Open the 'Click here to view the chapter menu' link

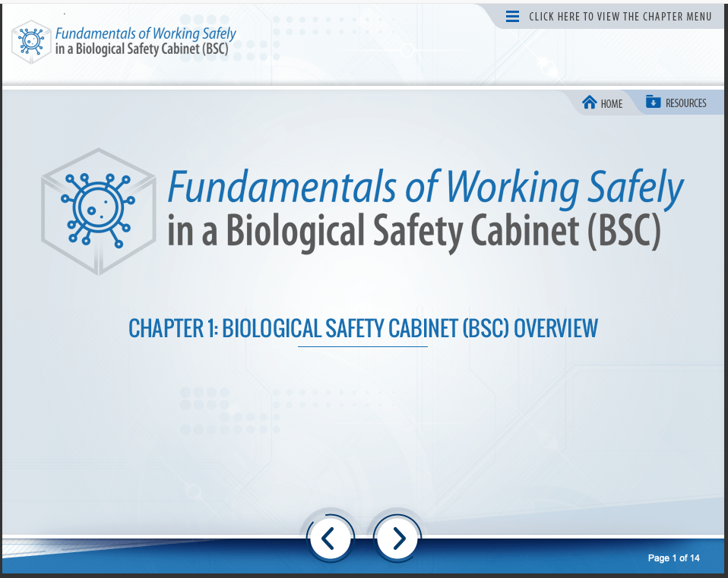[x=620, y=17]
